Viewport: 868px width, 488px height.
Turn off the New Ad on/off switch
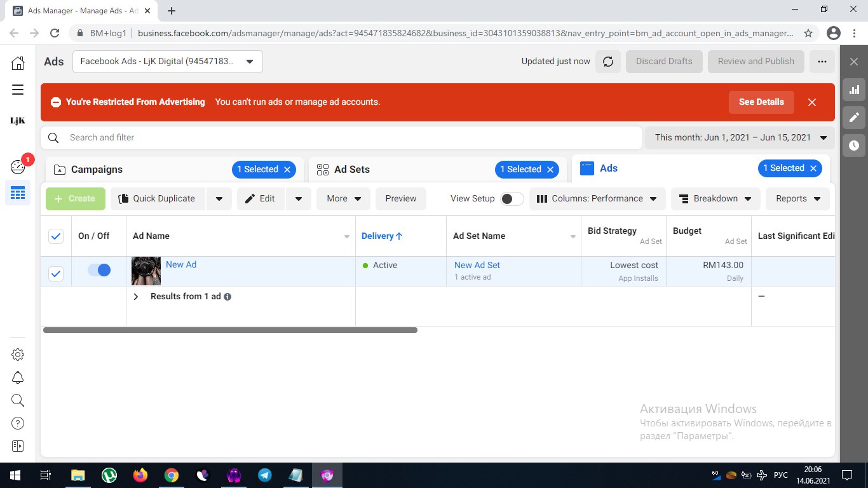pyautogui.click(x=99, y=270)
